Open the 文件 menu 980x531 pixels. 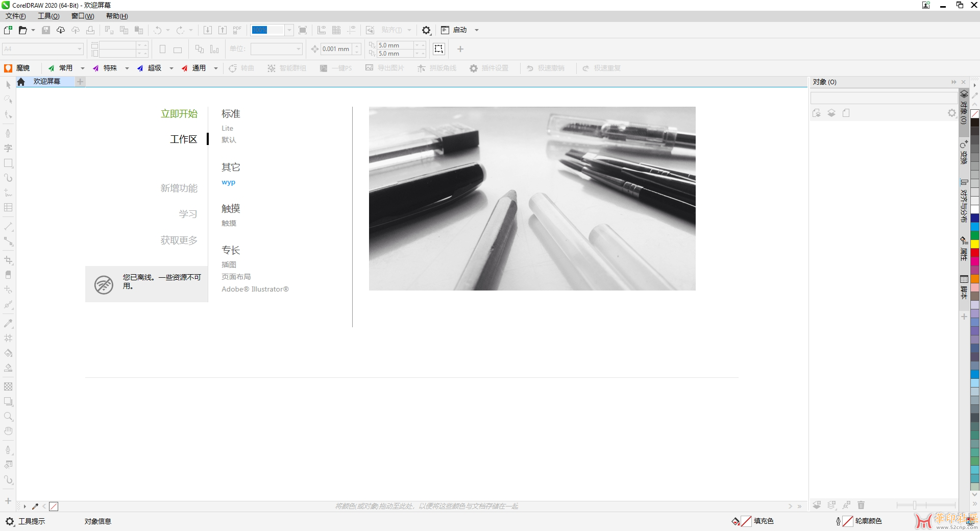point(16,16)
